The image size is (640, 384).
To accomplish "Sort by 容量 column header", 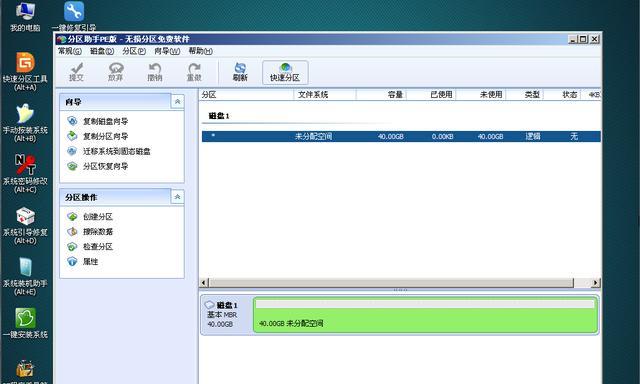I will (381, 95).
